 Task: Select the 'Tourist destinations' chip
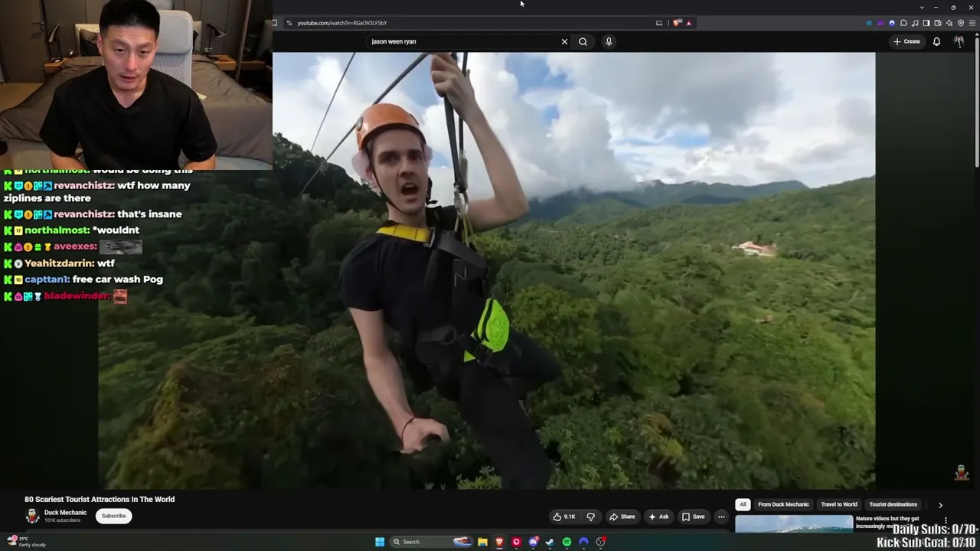tap(893, 504)
